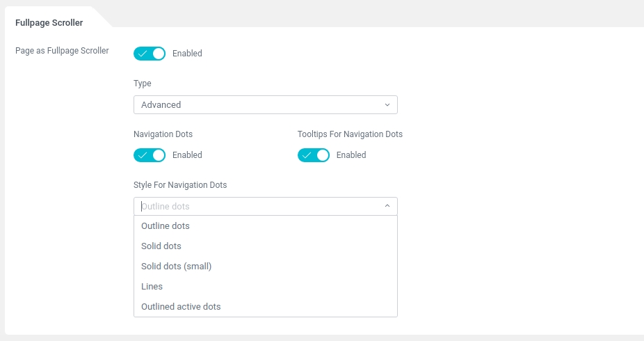Turn off the Navigation Dots toggle
Viewport: 644px width, 341px height.
coord(150,155)
